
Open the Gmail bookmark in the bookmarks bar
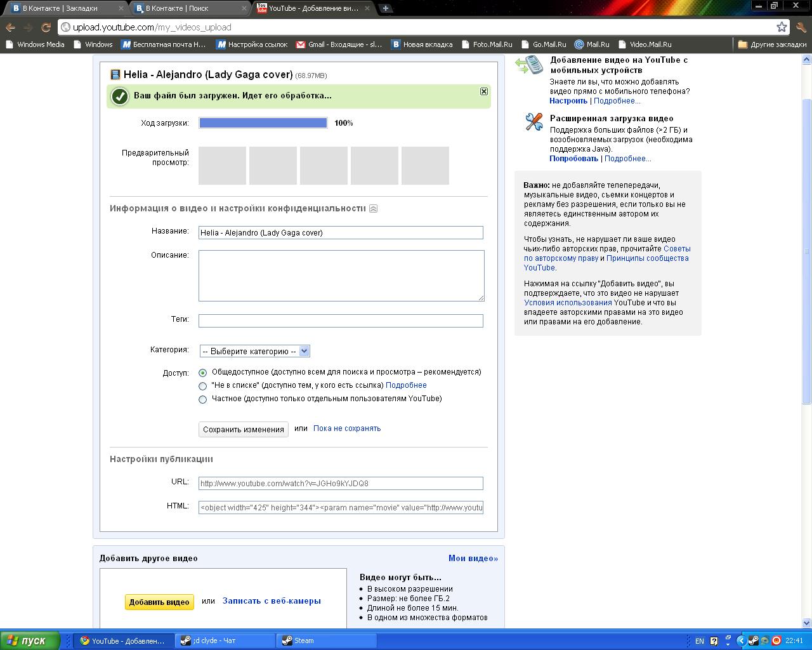pyautogui.click(x=339, y=44)
